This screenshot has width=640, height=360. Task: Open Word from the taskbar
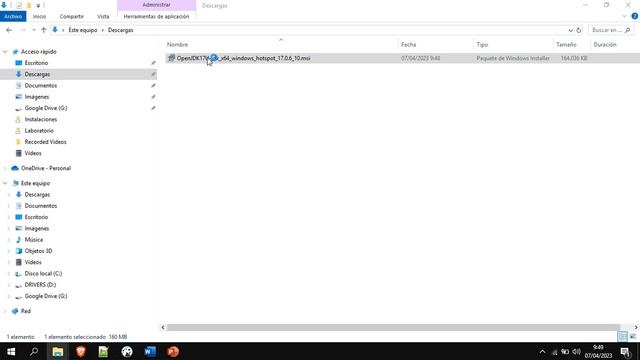click(150, 351)
